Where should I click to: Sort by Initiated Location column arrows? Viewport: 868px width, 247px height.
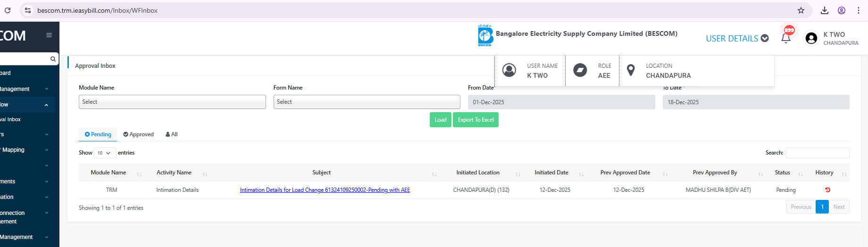[517, 174]
